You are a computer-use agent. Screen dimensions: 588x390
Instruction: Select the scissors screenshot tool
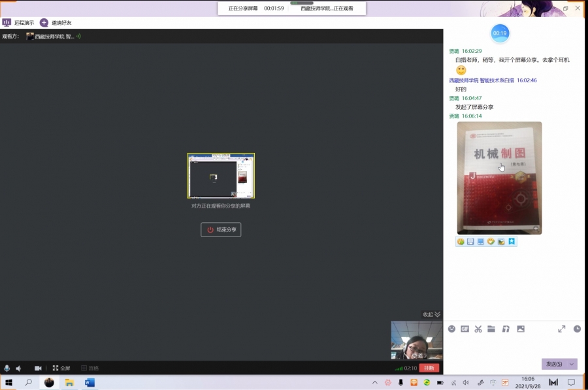click(478, 329)
